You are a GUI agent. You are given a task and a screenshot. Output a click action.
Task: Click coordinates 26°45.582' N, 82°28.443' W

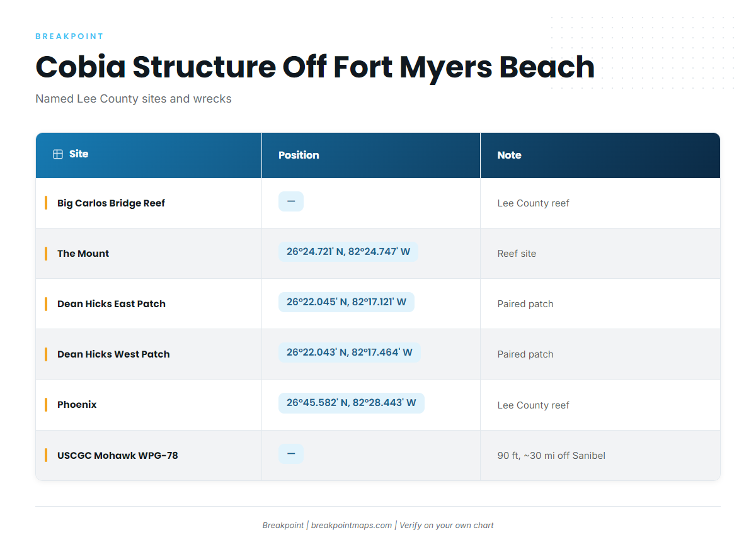(352, 403)
